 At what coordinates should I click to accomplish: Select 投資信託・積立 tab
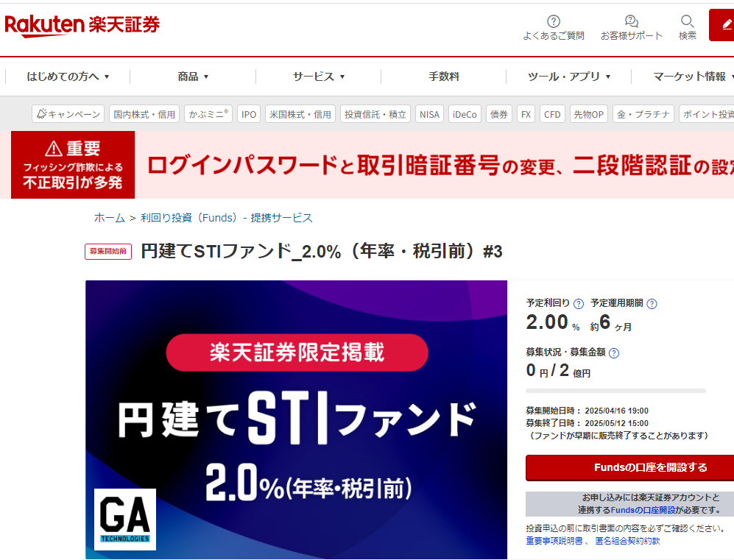coord(375,113)
